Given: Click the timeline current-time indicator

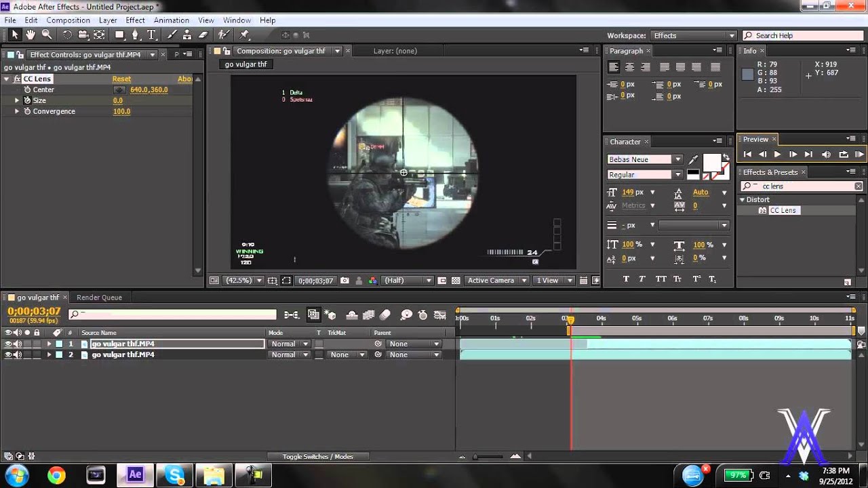Looking at the screenshot, I should point(570,319).
